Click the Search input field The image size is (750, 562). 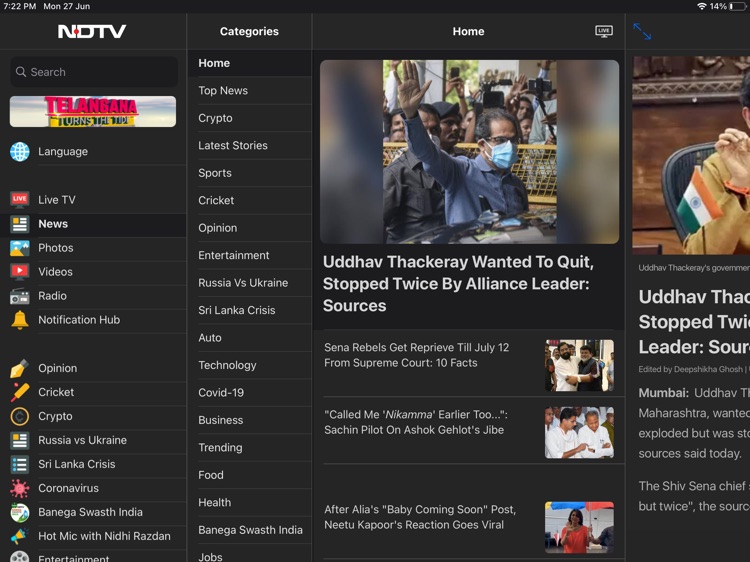(94, 72)
